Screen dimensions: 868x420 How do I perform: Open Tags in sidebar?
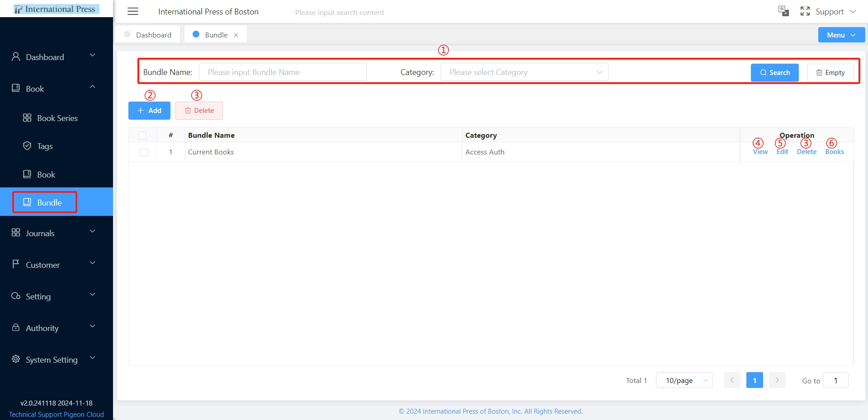click(x=57, y=146)
